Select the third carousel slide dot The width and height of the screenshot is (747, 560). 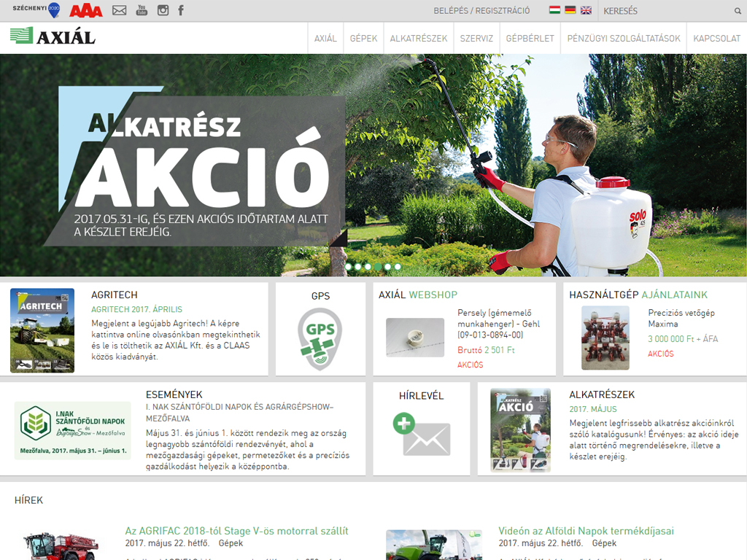click(x=368, y=267)
